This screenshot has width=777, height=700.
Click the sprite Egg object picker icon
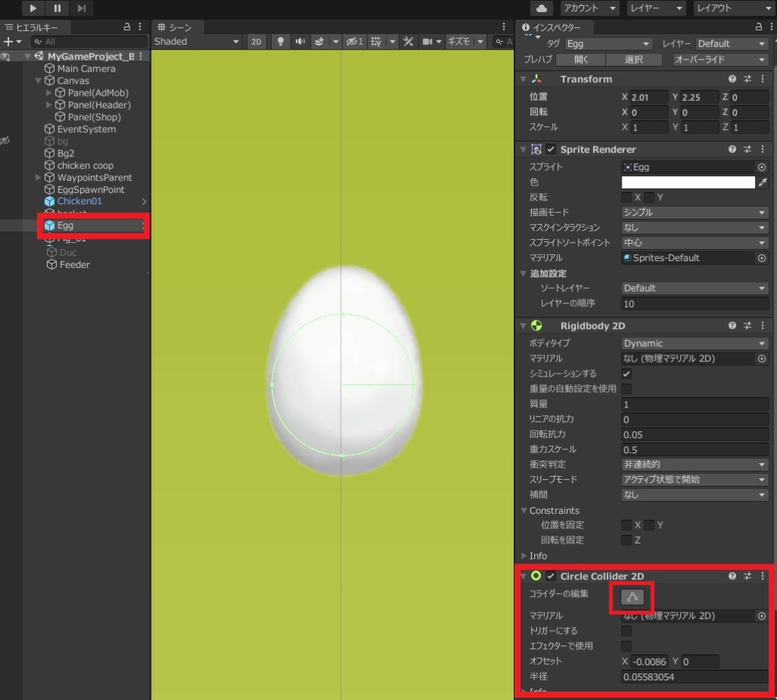click(x=762, y=167)
